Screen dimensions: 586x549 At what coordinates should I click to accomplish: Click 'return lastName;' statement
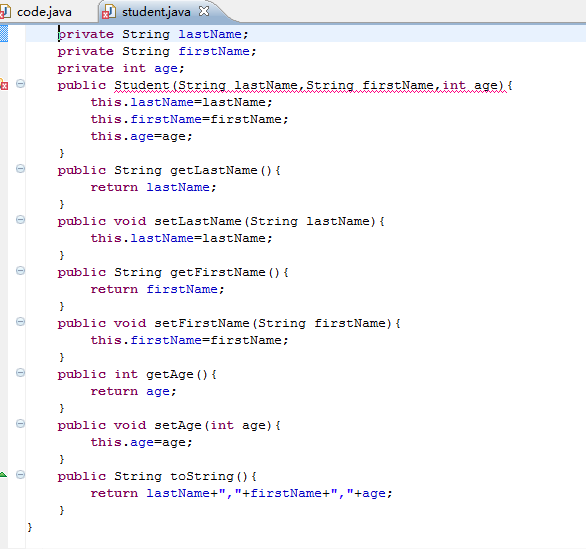point(153,187)
